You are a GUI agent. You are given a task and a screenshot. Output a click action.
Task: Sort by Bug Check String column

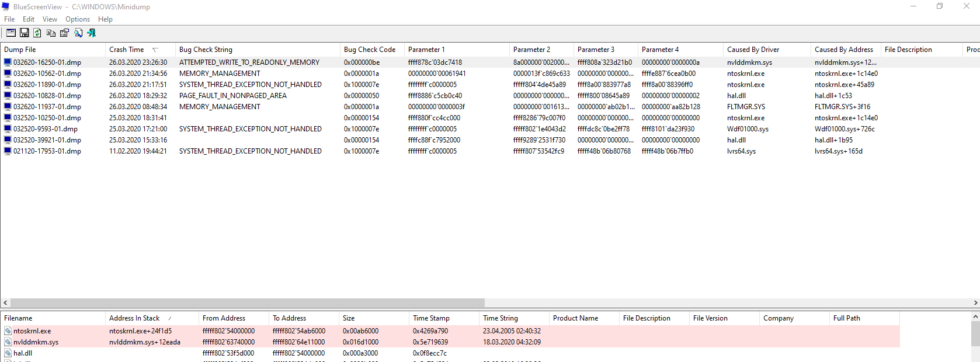(x=258, y=50)
